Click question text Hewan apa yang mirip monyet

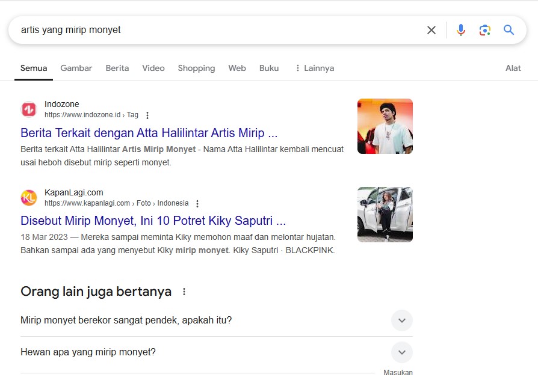click(88, 352)
